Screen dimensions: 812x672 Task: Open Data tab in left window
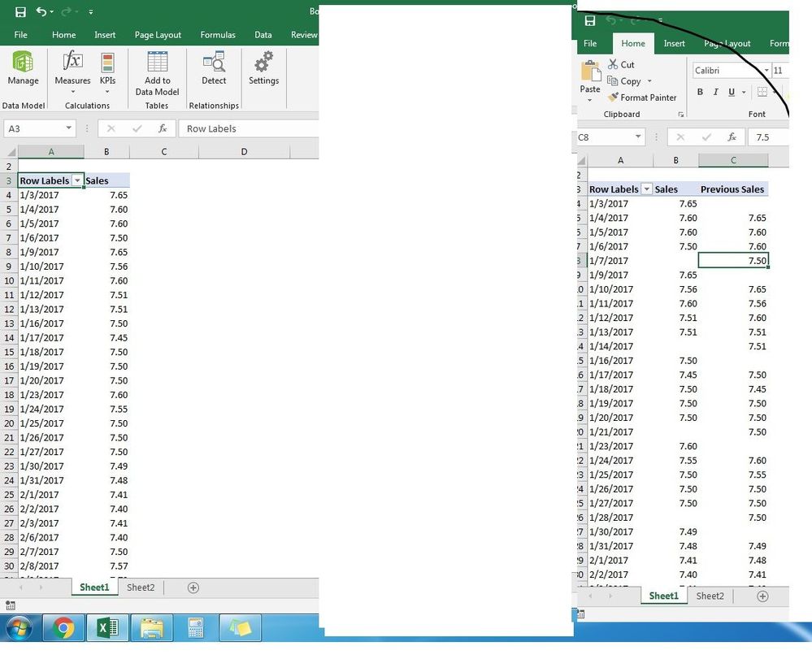[263, 35]
